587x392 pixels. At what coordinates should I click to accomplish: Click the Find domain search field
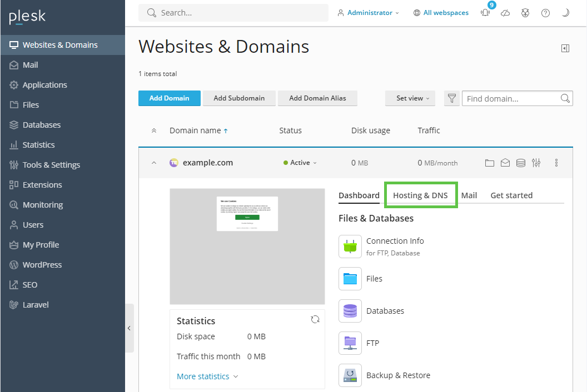(511, 99)
